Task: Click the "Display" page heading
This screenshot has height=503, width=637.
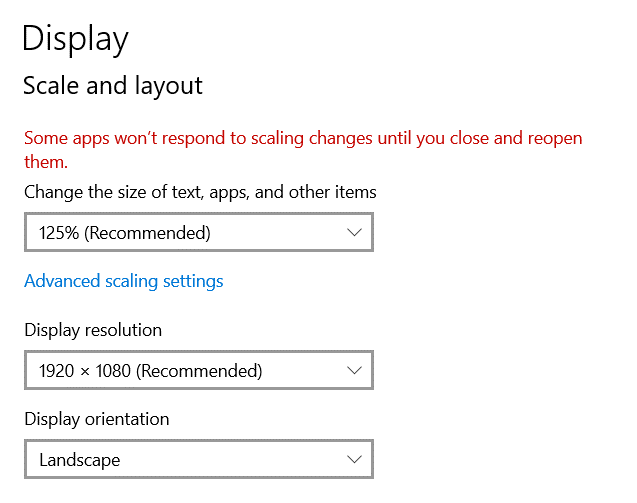Action: pyautogui.click(x=75, y=38)
